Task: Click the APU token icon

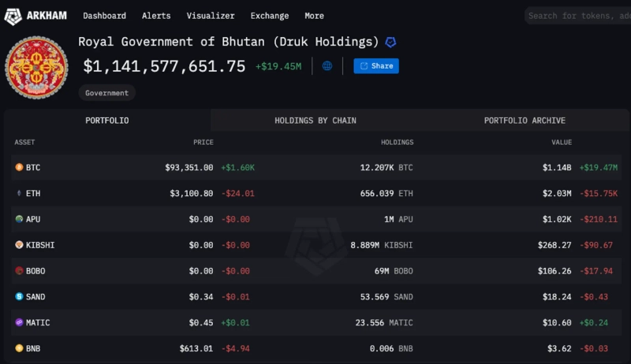Action: 19,219
